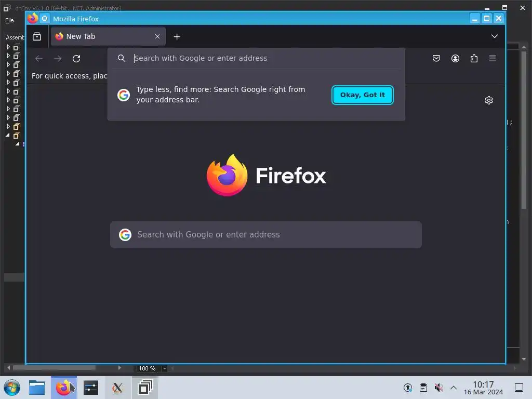Click dnSpy vertical scrollbar down arrow

click(x=524, y=359)
